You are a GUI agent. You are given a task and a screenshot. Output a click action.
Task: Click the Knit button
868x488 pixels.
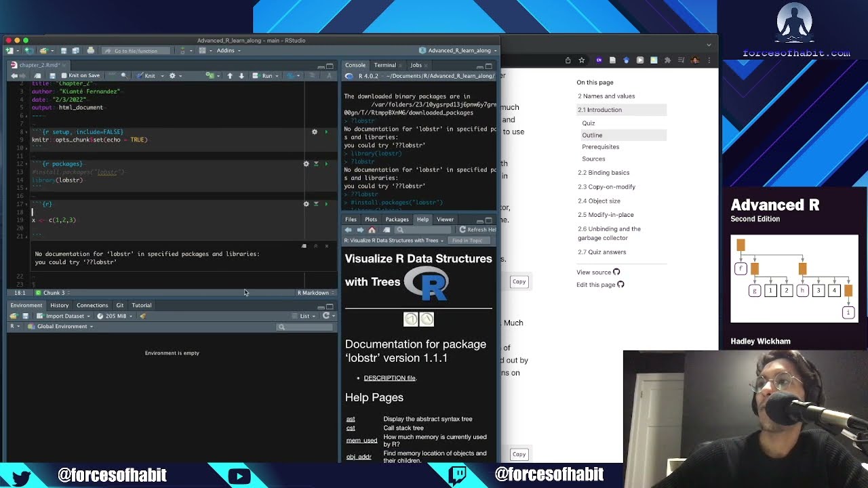coord(146,76)
